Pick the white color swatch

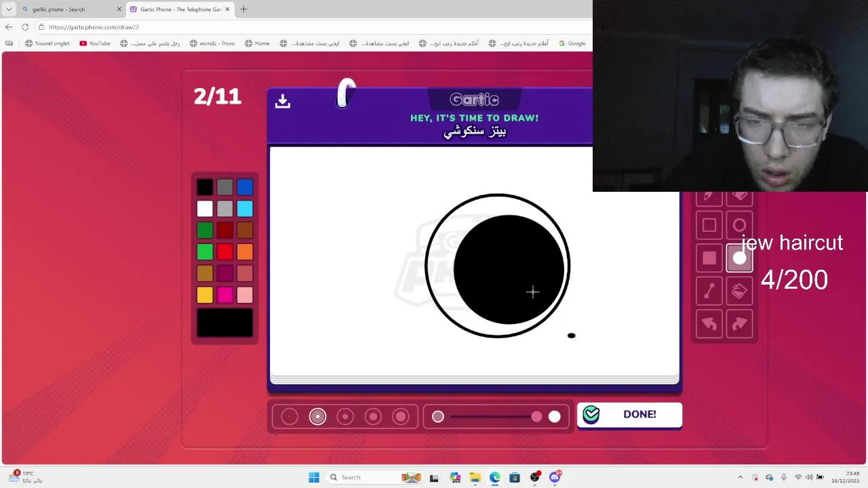point(205,209)
